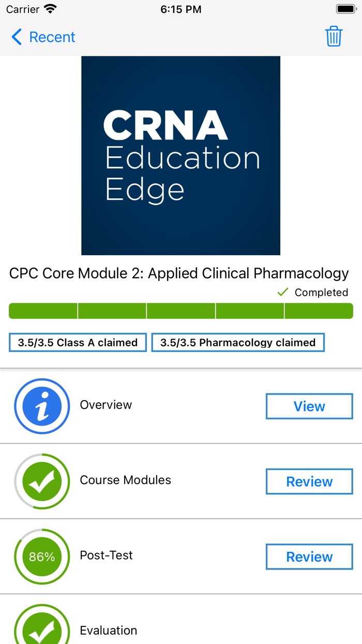Tap Review next to Course Modules
The width and height of the screenshot is (362, 644).
point(309,481)
